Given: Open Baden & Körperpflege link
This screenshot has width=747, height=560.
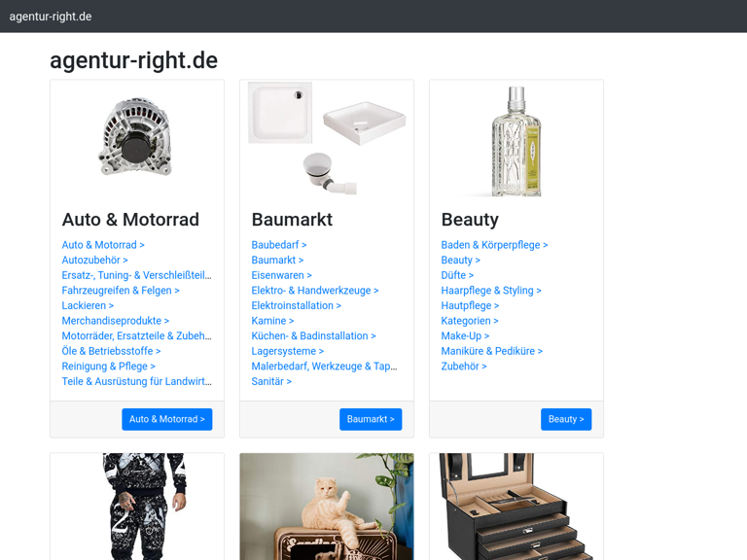Looking at the screenshot, I should point(494,245).
